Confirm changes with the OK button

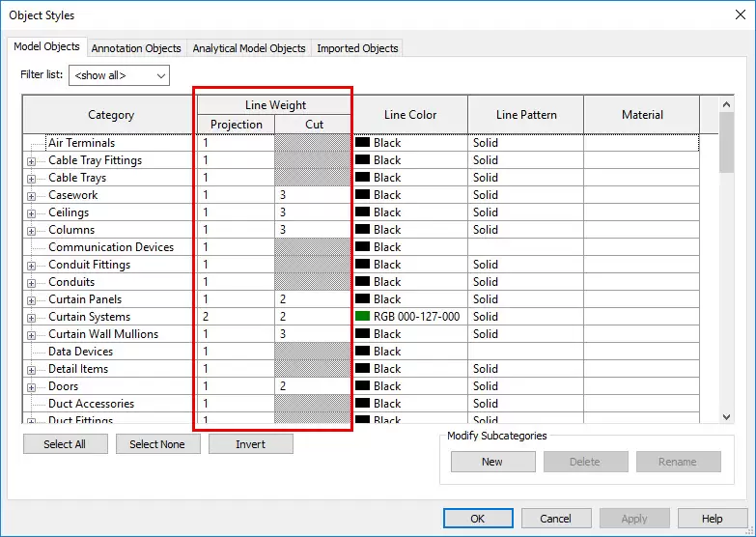[478, 519]
